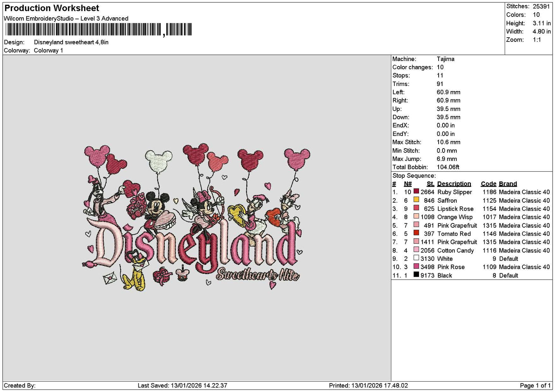Click 'Printed: 13/01/2026 17.48.02' footer
The height and width of the screenshot is (392, 555).
(368, 385)
